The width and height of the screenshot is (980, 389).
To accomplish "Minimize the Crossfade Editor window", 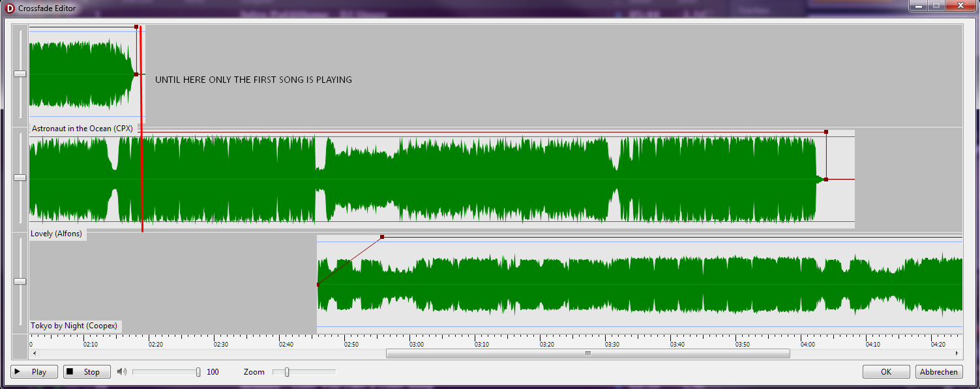I will point(919,5).
